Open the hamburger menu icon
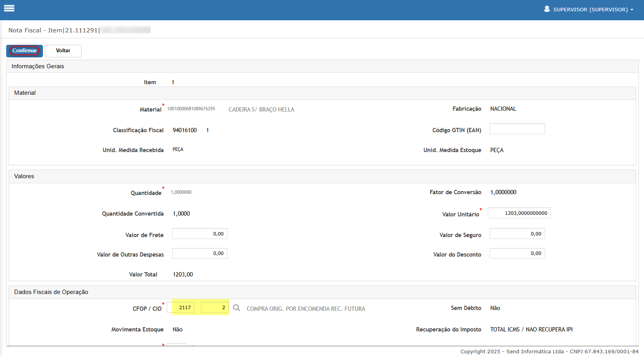Viewport: 644px width, 356px height. click(x=9, y=8)
